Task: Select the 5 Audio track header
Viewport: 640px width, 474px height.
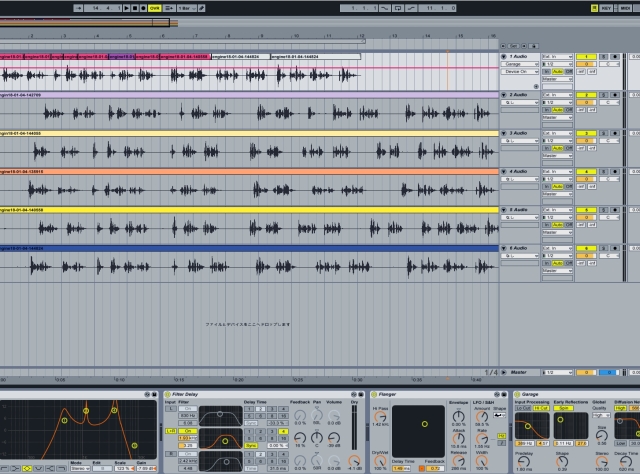Action: coord(520,210)
